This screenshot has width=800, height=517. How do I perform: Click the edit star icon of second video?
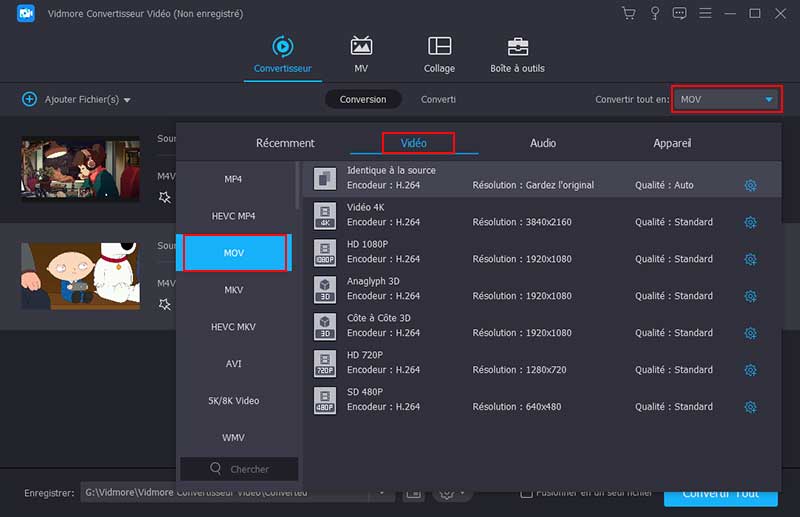(164, 305)
